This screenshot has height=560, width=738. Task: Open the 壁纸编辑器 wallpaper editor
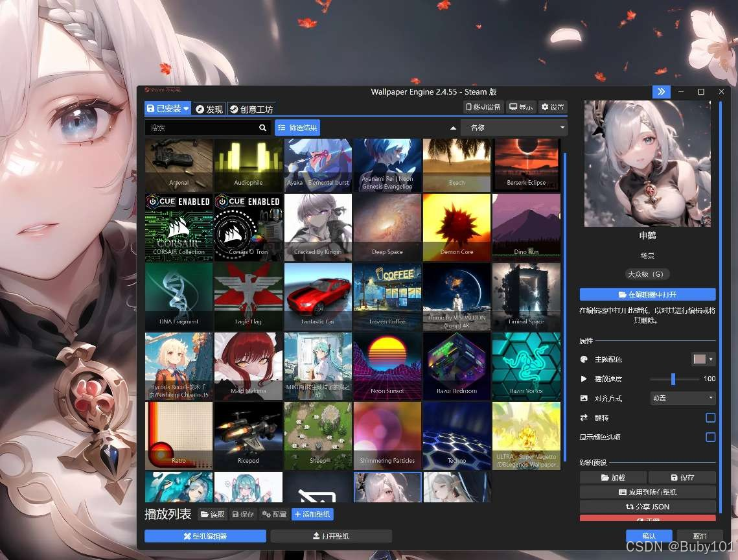(205, 536)
